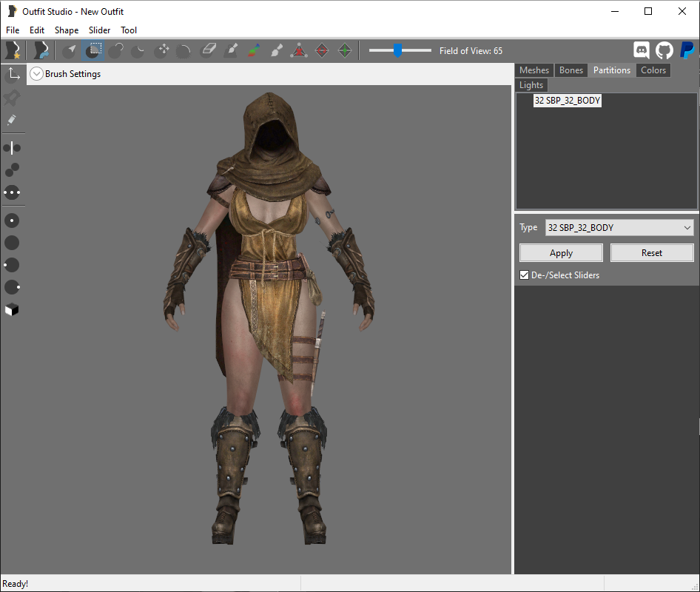
Task: Choose the Inflate brush tool
Action: [116, 50]
